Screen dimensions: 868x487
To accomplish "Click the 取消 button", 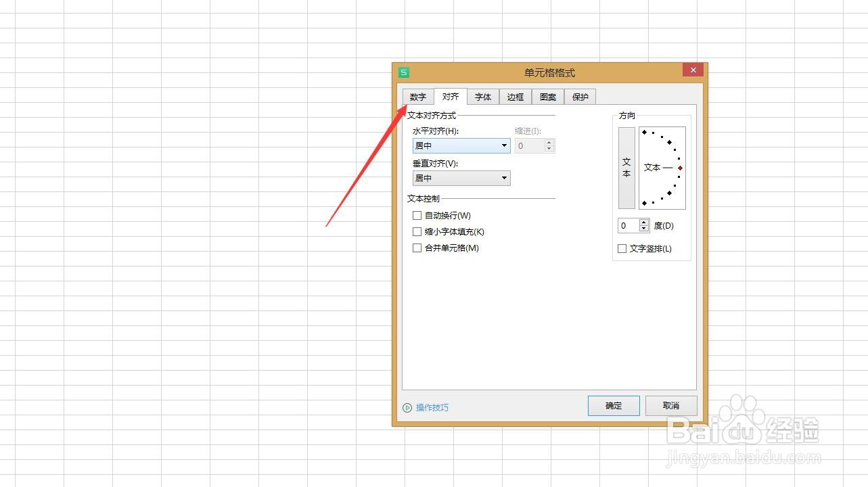I will pos(671,406).
